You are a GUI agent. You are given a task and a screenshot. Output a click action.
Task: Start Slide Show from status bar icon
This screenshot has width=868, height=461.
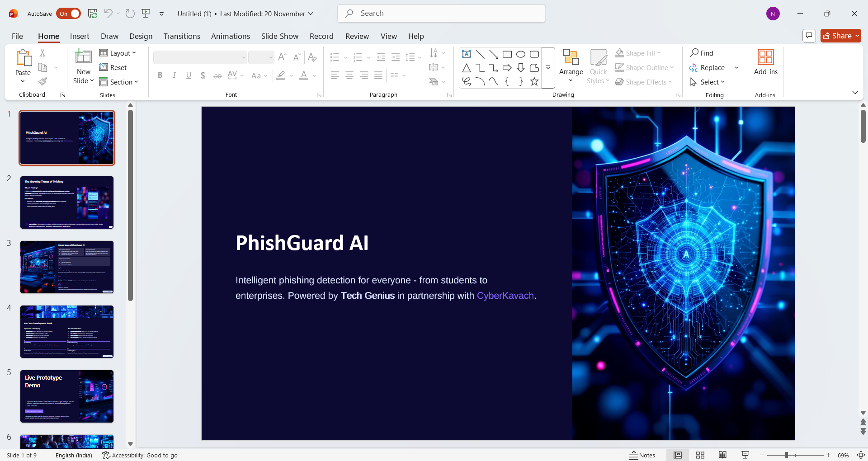[745, 455]
